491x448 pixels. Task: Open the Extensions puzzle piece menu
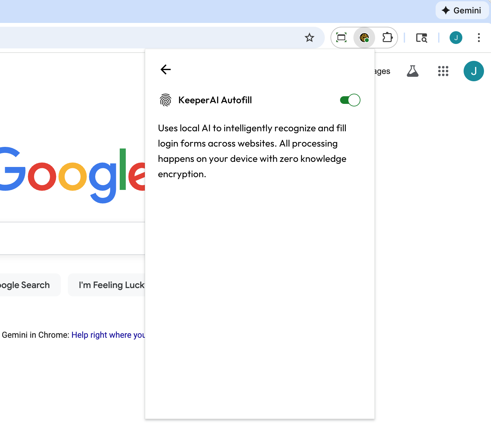tap(387, 38)
